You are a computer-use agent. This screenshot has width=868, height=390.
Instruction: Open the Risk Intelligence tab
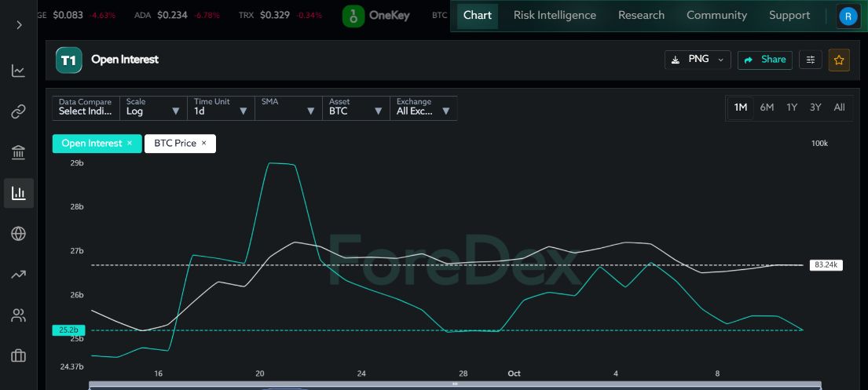tap(555, 16)
